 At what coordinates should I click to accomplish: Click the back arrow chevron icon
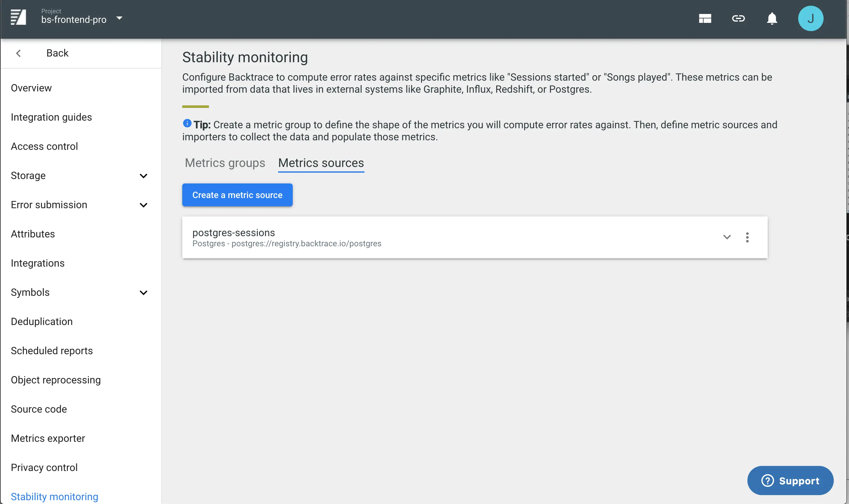(19, 53)
